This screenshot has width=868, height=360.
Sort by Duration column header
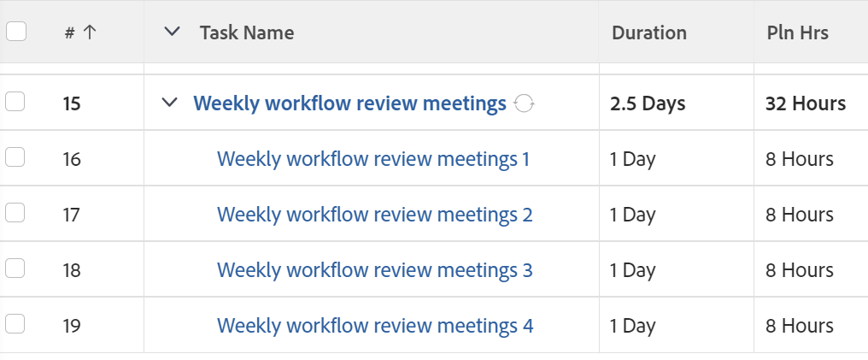click(648, 32)
